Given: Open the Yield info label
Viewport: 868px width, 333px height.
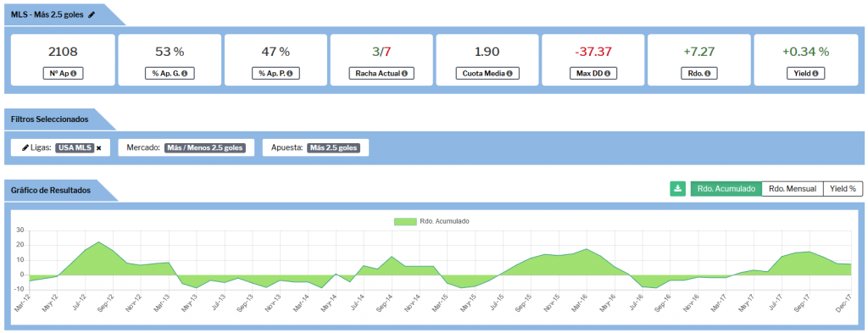Looking at the screenshot, I should [x=805, y=74].
